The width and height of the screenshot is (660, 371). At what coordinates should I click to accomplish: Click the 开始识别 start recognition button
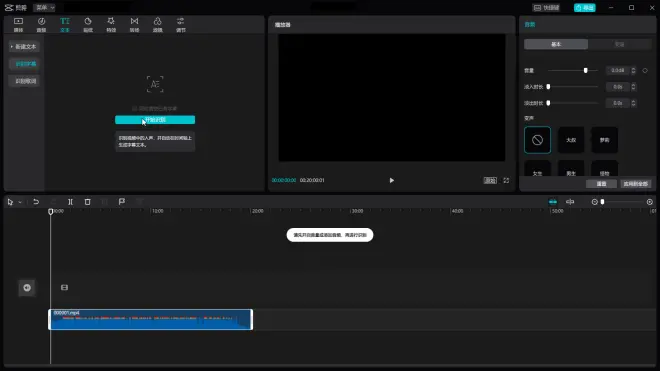click(155, 120)
